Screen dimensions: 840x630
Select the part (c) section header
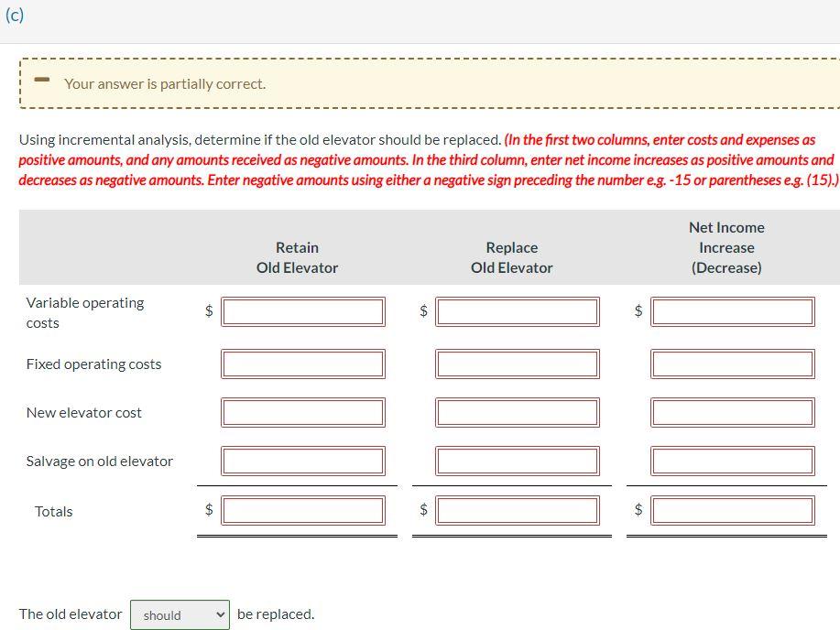pos(14,15)
